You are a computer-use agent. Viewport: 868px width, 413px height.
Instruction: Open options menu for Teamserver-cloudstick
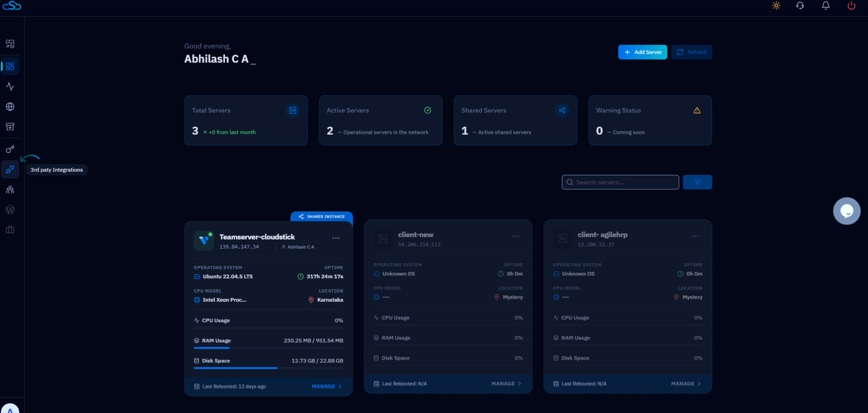click(x=336, y=238)
